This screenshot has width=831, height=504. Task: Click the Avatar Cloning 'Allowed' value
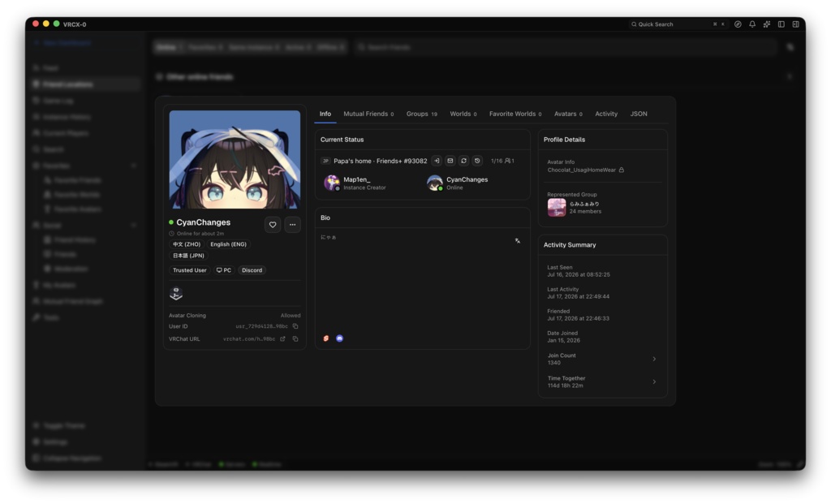click(x=291, y=316)
